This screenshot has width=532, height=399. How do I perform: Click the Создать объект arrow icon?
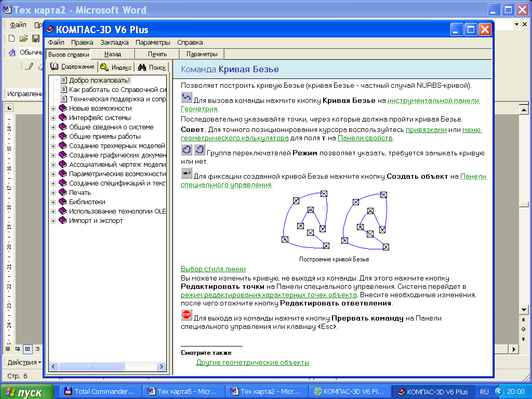pyautogui.click(x=187, y=173)
